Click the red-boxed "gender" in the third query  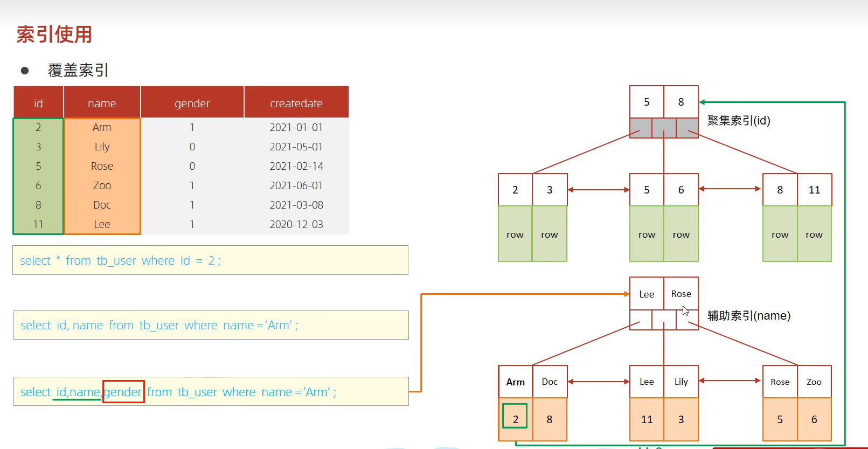pos(123,392)
